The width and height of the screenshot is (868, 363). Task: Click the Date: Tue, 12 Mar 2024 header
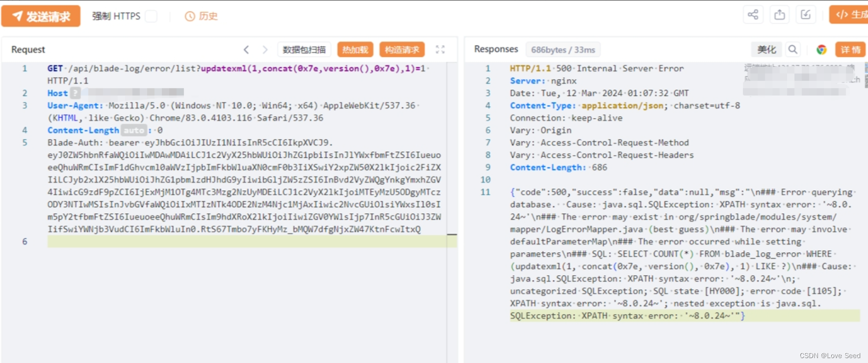click(599, 93)
